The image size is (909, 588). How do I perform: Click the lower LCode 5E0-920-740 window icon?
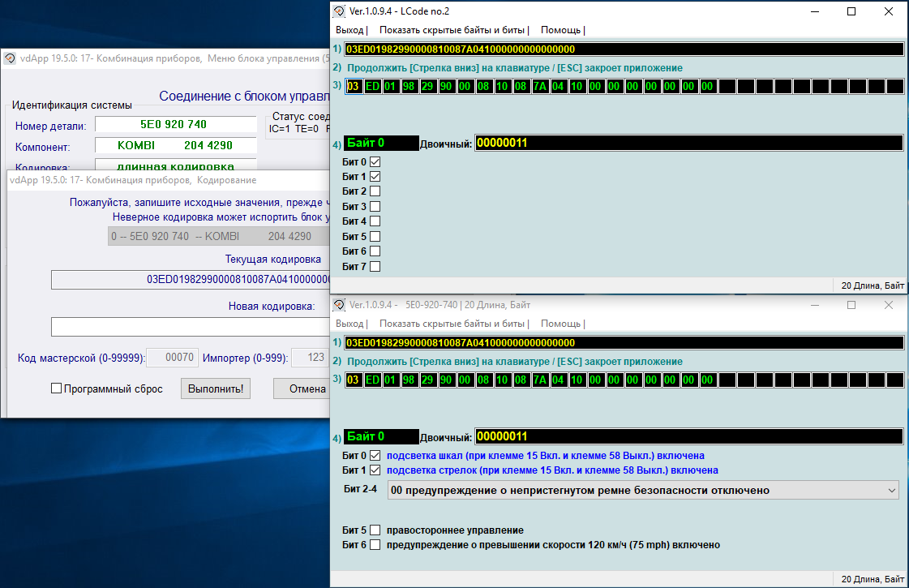340,305
